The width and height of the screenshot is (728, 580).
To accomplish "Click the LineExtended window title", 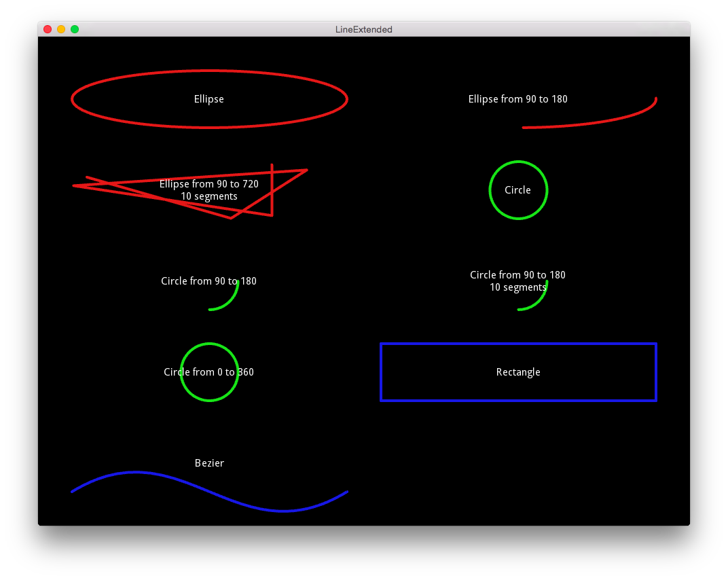I will 364,29.
